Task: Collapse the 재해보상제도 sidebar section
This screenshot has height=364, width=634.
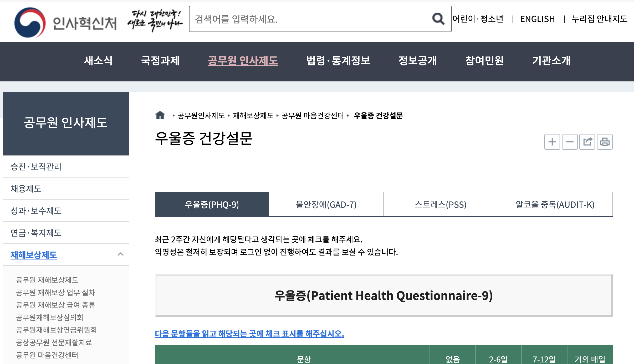Action: 121,254
